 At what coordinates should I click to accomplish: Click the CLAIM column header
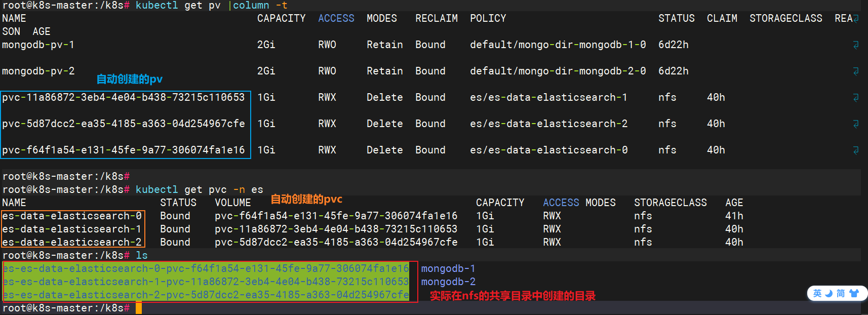722,18
